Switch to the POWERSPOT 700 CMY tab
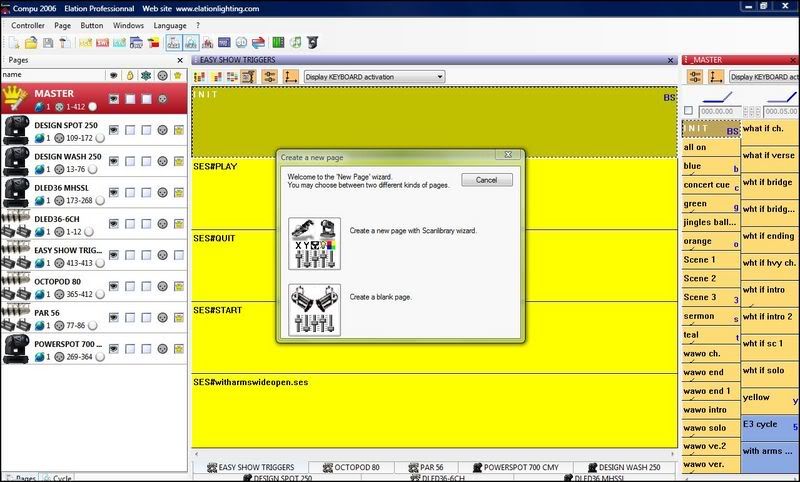The height and width of the screenshot is (482, 800). (515, 467)
